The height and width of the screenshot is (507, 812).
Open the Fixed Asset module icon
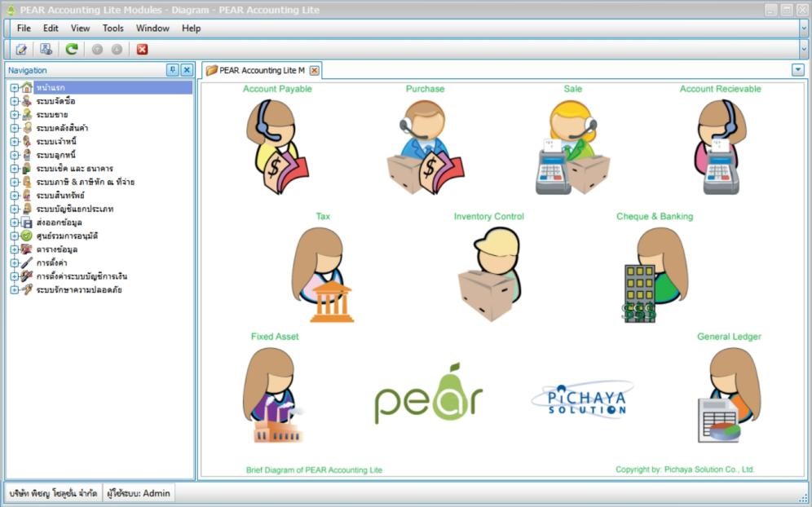tap(273, 395)
